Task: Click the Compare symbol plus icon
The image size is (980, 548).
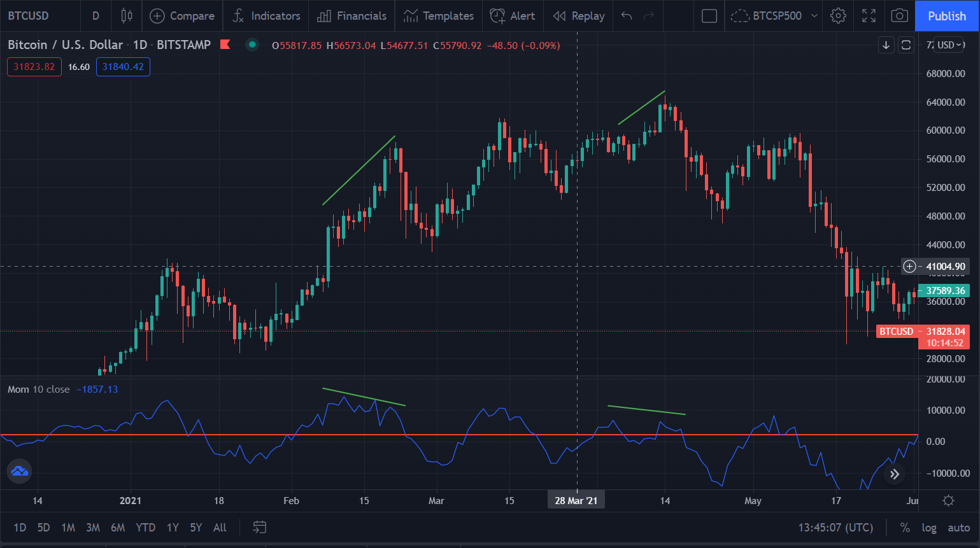Action: click(x=157, y=16)
